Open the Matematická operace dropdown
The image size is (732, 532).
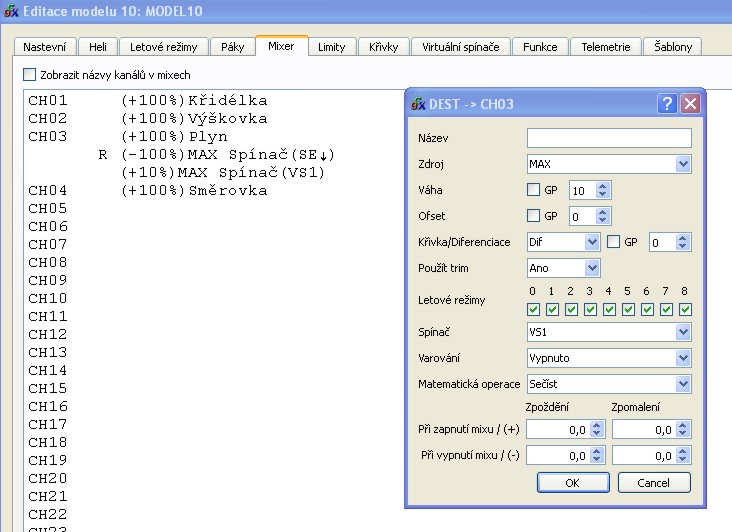(x=683, y=384)
